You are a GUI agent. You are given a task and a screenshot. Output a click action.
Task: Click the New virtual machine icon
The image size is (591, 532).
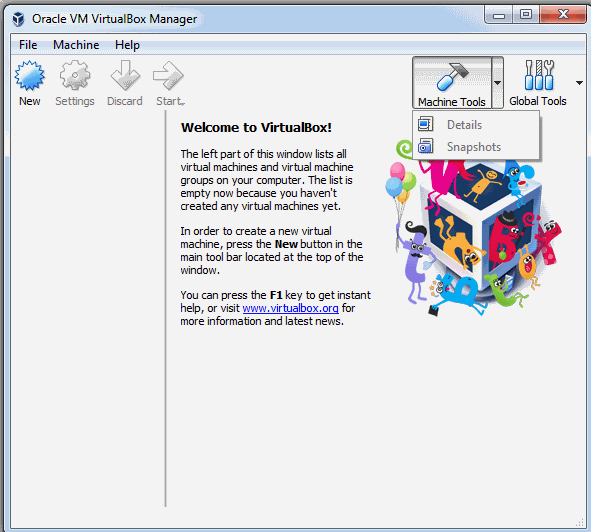click(x=29, y=76)
